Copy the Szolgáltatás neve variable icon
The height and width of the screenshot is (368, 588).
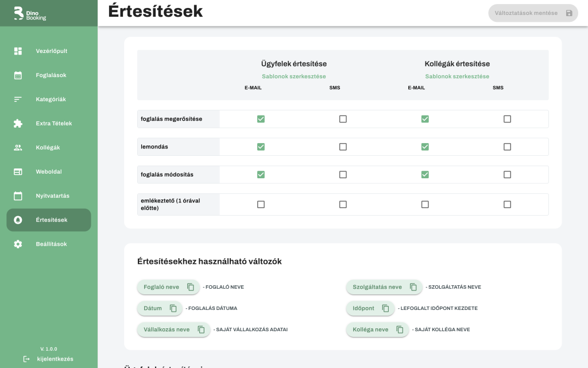point(413,287)
